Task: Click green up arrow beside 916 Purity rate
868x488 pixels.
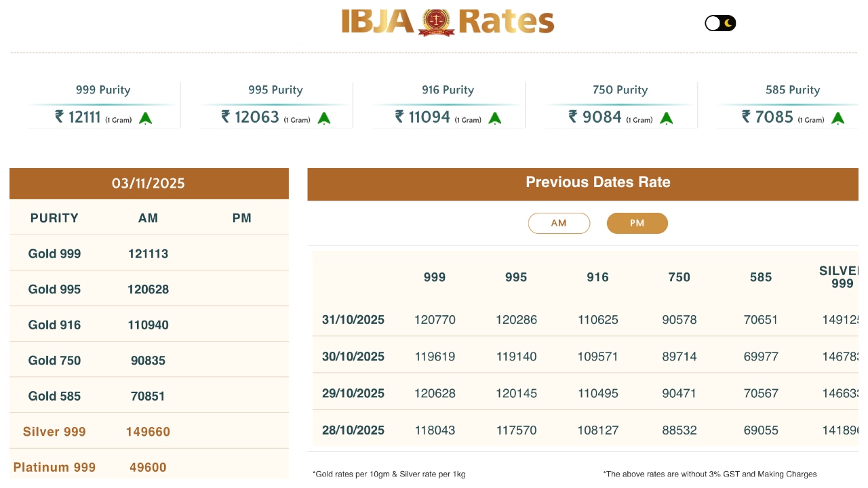Action: [x=495, y=119]
